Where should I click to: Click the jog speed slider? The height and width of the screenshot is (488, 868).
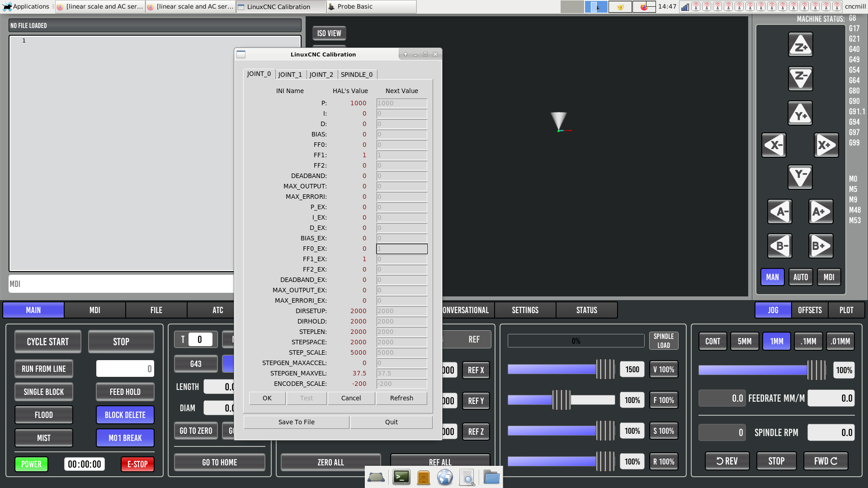(763, 370)
